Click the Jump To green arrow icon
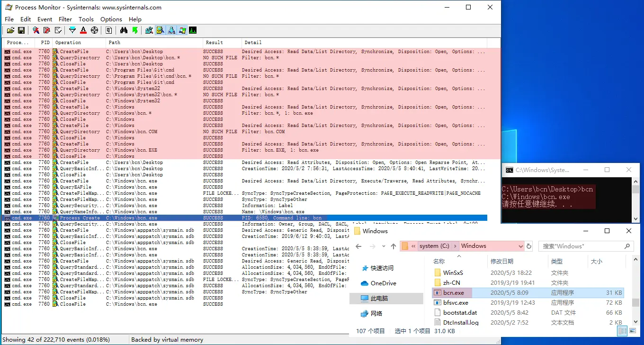 coord(135,30)
